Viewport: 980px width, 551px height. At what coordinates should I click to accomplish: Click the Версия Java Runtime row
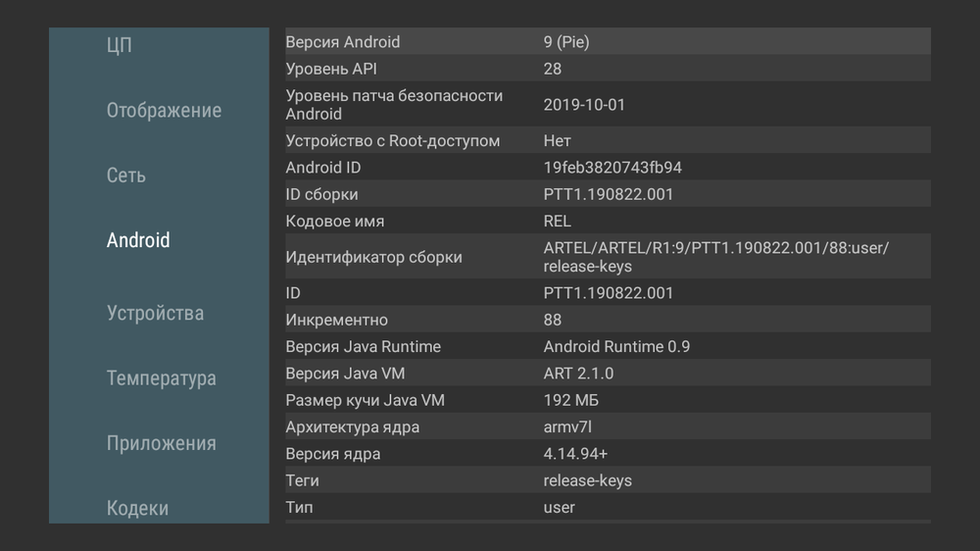coord(608,346)
